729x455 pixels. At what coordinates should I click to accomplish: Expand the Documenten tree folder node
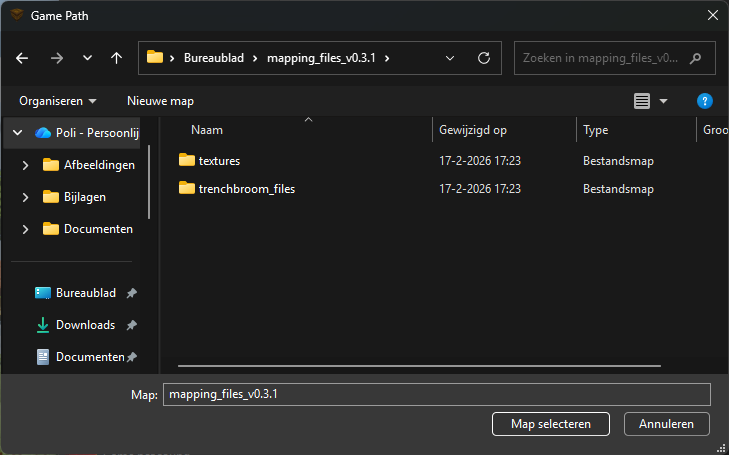[25, 229]
